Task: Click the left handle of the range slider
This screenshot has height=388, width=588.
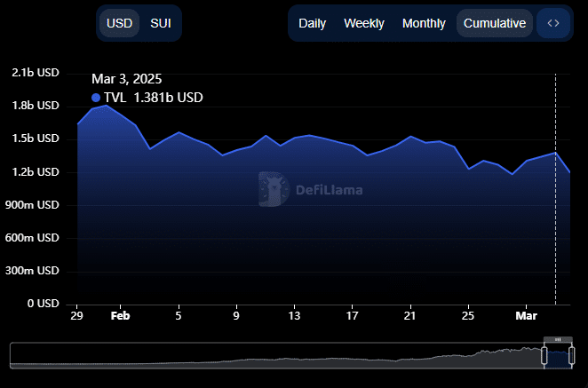Action: pyautogui.click(x=544, y=355)
